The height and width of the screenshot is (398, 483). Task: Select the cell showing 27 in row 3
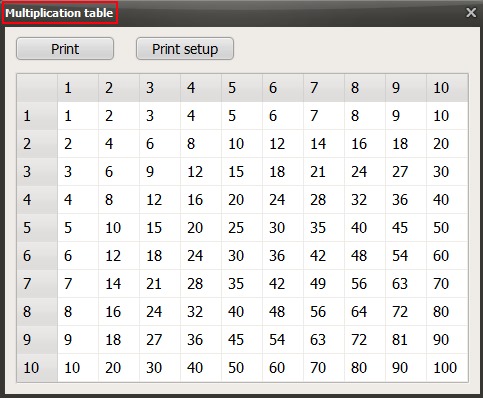[406, 172]
